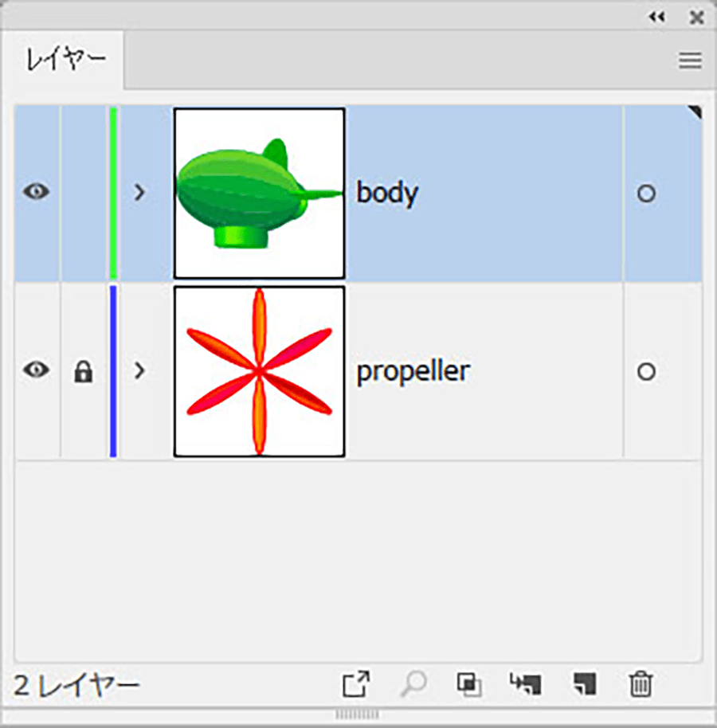
Task: Hide the body layer
Action: [x=37, y=191]
